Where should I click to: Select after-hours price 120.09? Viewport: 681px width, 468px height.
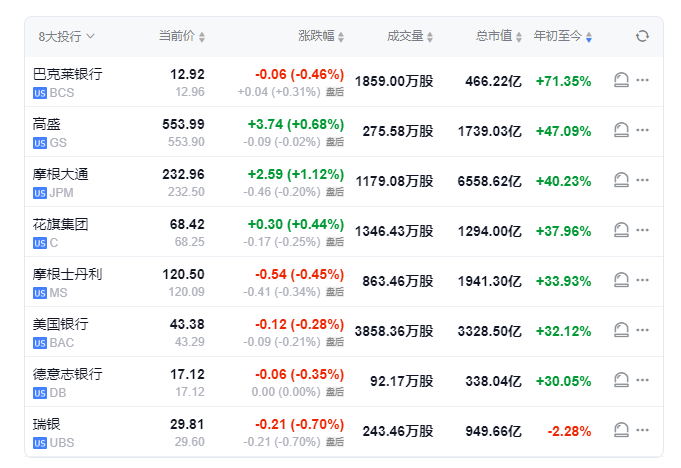pyautogui.click(x=186, y=292)
